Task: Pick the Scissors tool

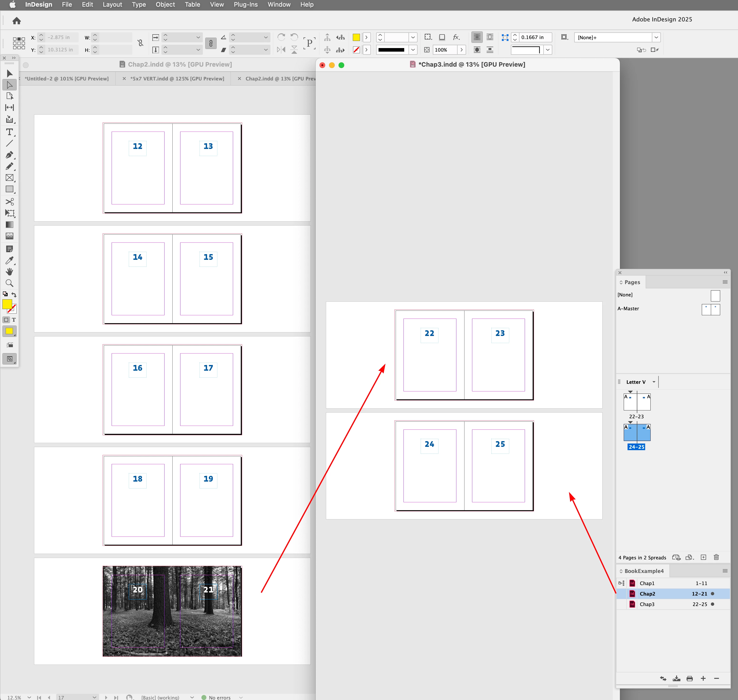Action: point(9,202)
